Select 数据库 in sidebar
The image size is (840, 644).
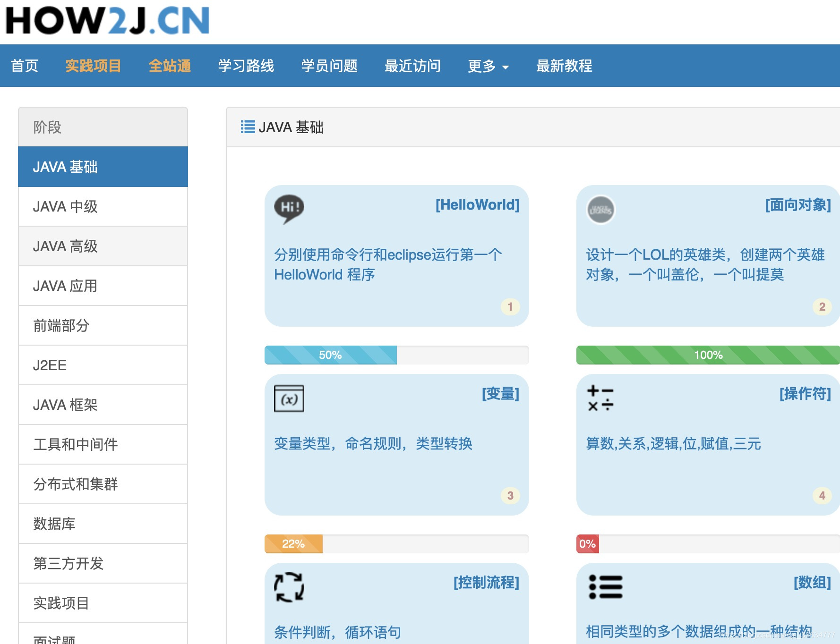coord(103,524)
